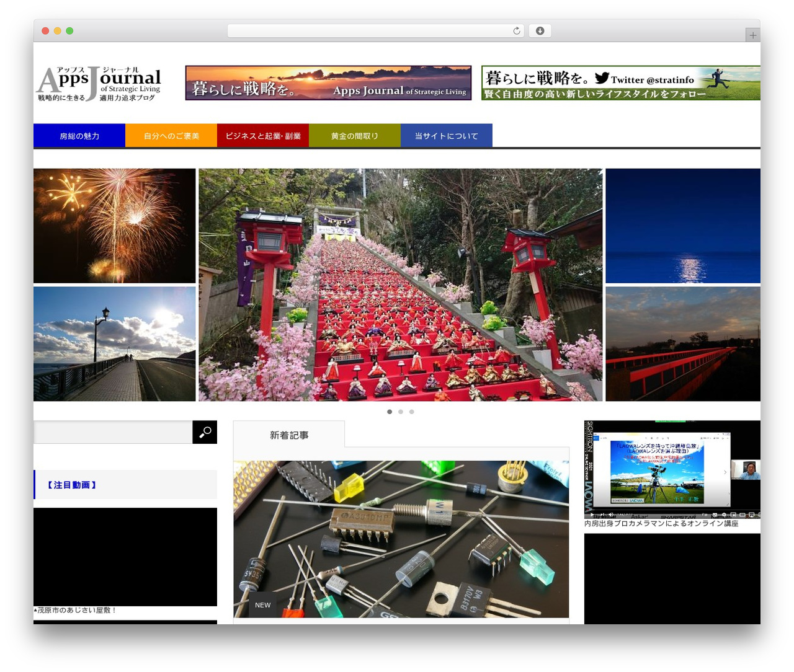Image resolution: width=794 pixels, height=672 pixels.
Task: Click the browser download arrow button
Action: [x=540, y=31]
